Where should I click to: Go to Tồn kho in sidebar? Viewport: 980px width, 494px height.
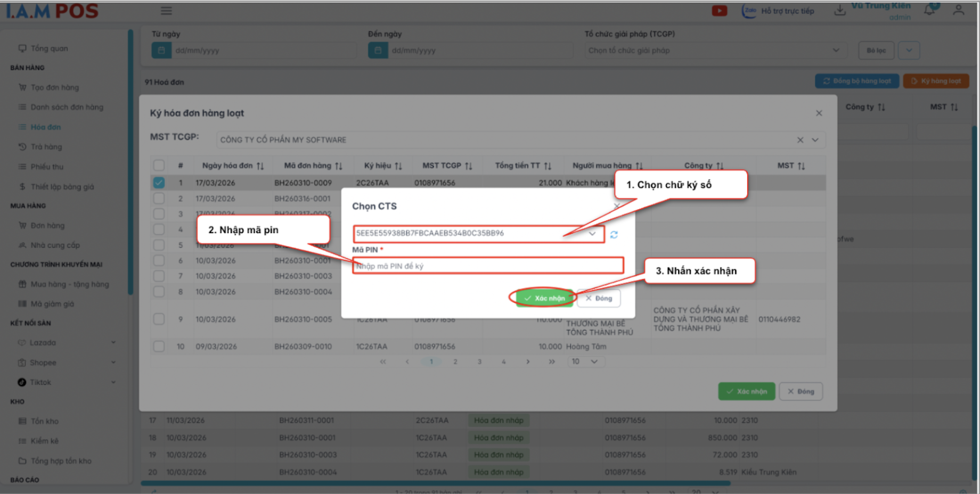[x=44, y=421]
